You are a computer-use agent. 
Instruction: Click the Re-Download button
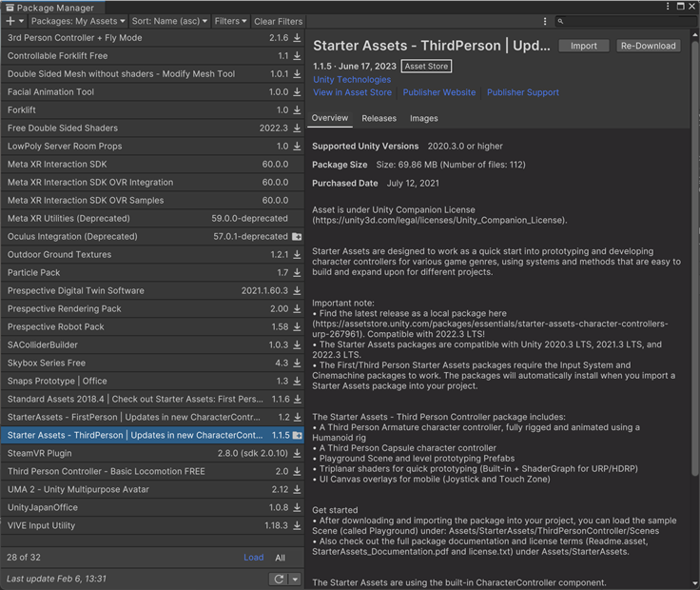(x=648, y=46)
